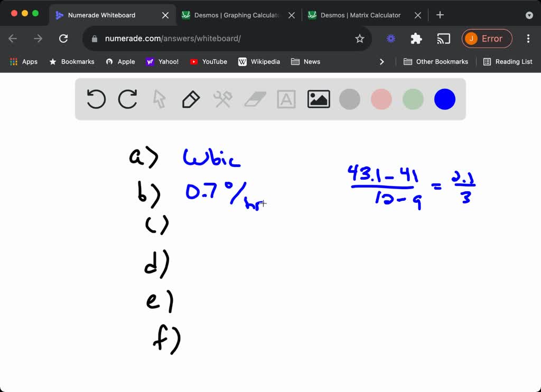
Task: Select the blue color swatch
Action: click(444, 99)
